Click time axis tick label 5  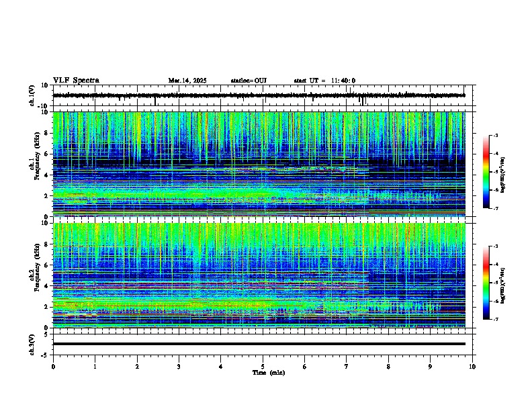(263, 367)
